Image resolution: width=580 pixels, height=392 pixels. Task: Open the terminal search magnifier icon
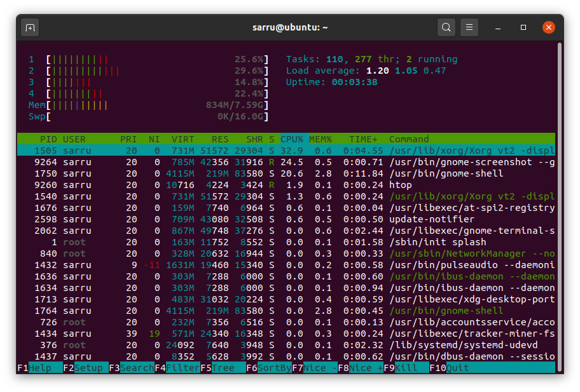pos(446,27)
